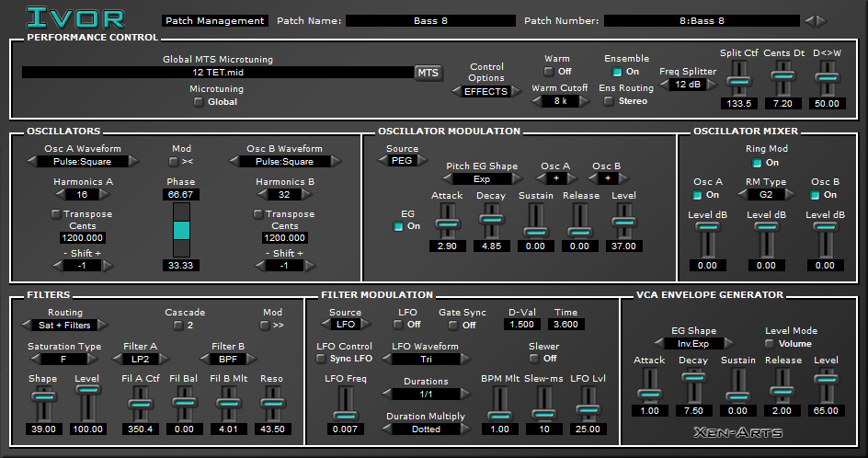Viewport: 868px width, 458px height.
Task: Click Osc B Shift plus arrow
Action: click(310, 266)
